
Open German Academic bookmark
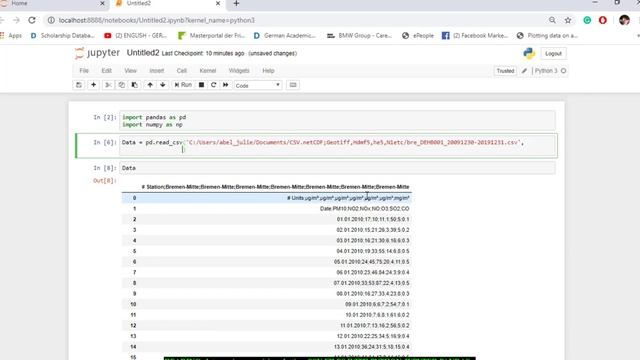point(284,36)
